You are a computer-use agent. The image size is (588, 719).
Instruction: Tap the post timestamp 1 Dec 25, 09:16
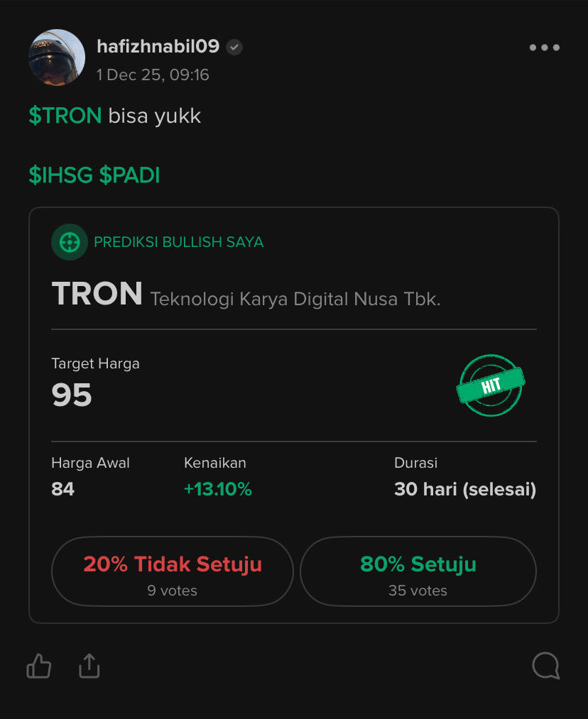tap(153, 75)
